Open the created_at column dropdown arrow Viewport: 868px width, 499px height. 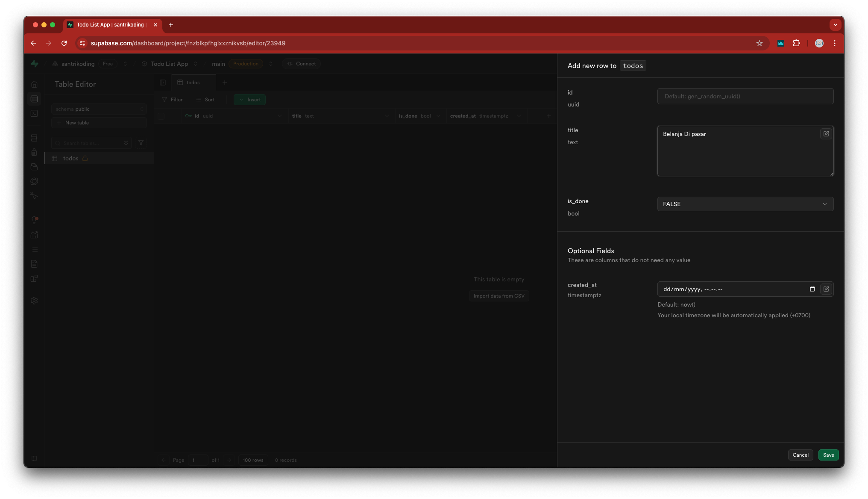[x=519, y=116]
